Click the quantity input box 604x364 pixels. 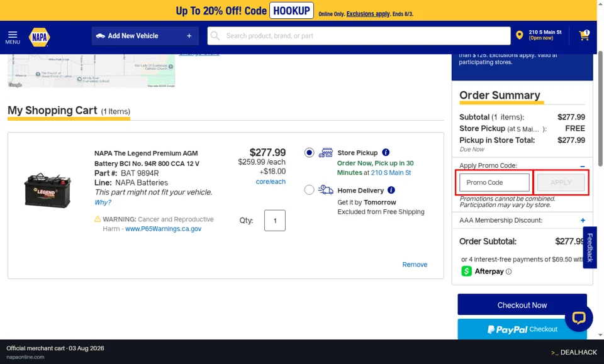(275, 221)
